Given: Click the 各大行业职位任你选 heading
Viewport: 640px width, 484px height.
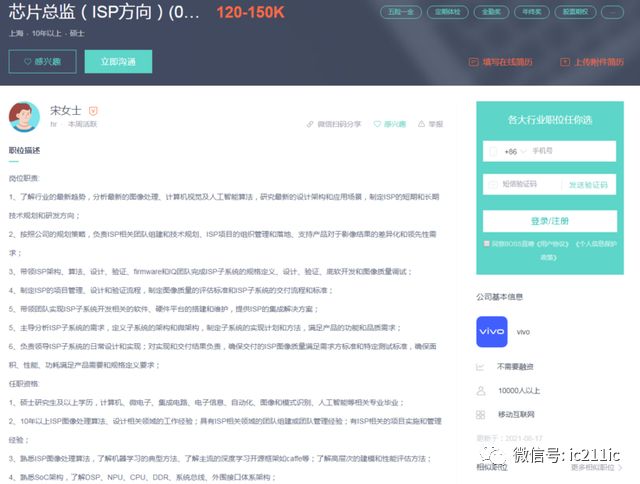Looking at the screenshot, I should point(550,120).
